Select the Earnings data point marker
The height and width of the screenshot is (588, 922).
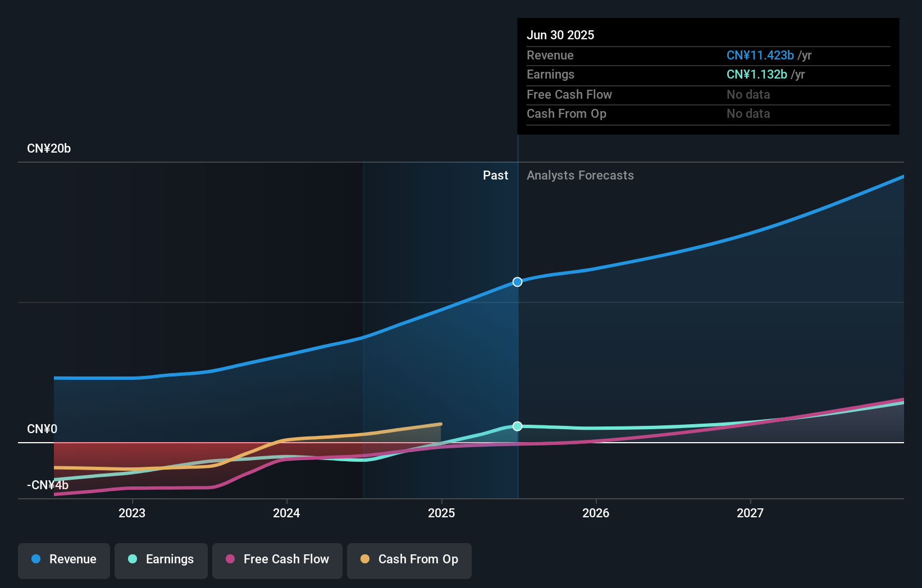click(x=517, y=426)
